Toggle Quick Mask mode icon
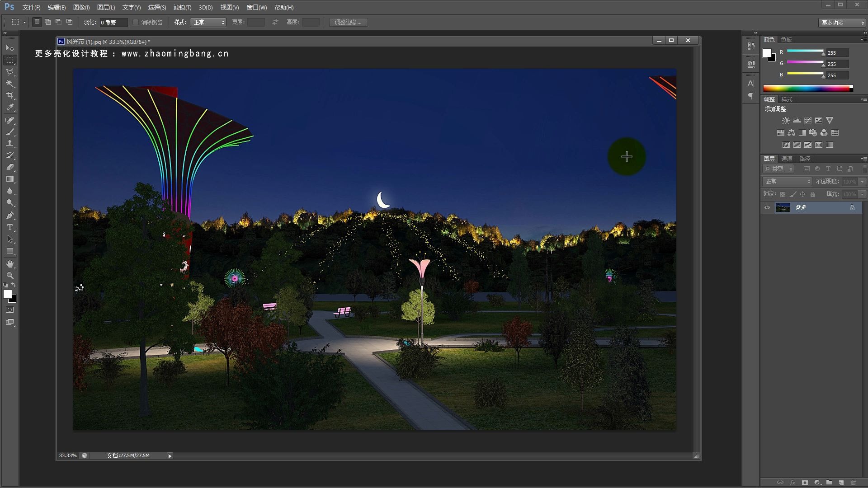Image resolution: width=868 pixels, height=488 pixels. [10, 310]
